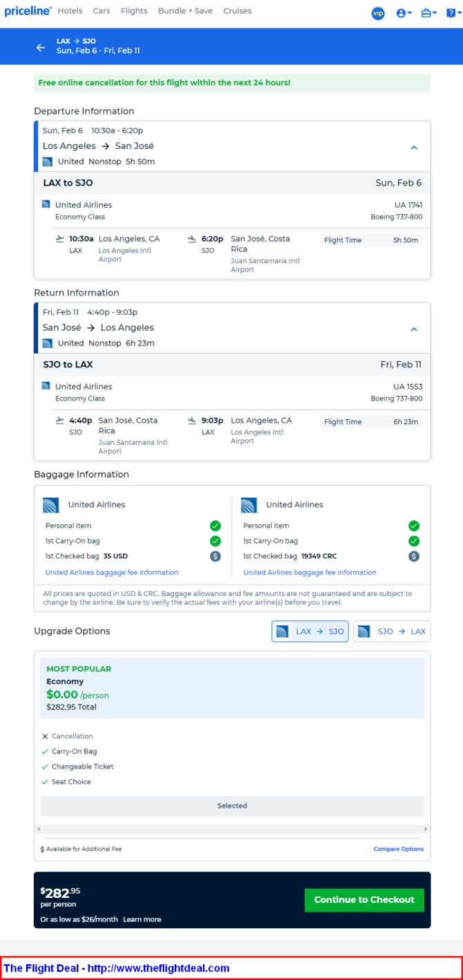Open the account profile menu icon
The width and height of the screenshot is (463, 980).
point(404,13)
